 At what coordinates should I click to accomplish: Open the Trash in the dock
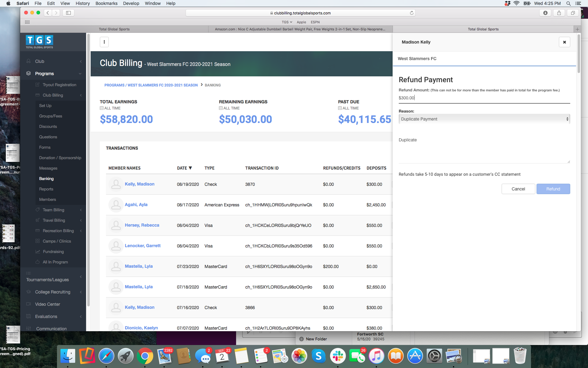(x=520, y=356)
